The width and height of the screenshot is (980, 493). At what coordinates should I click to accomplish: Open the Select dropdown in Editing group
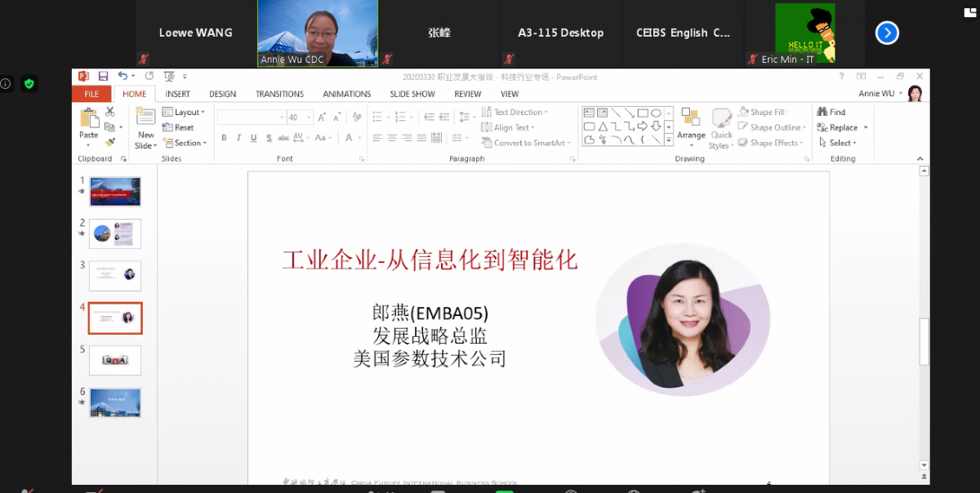coord(838,143)
